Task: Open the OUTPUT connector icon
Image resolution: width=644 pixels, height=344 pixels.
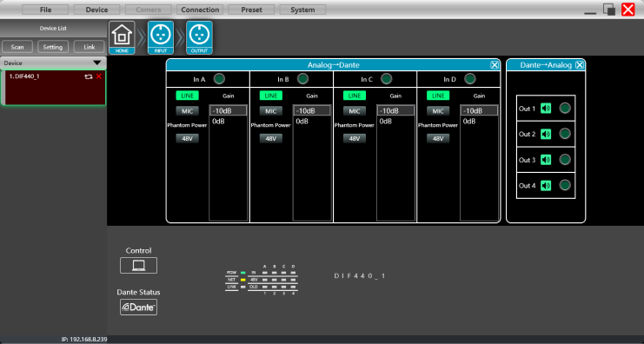Action: coord(199,37)
